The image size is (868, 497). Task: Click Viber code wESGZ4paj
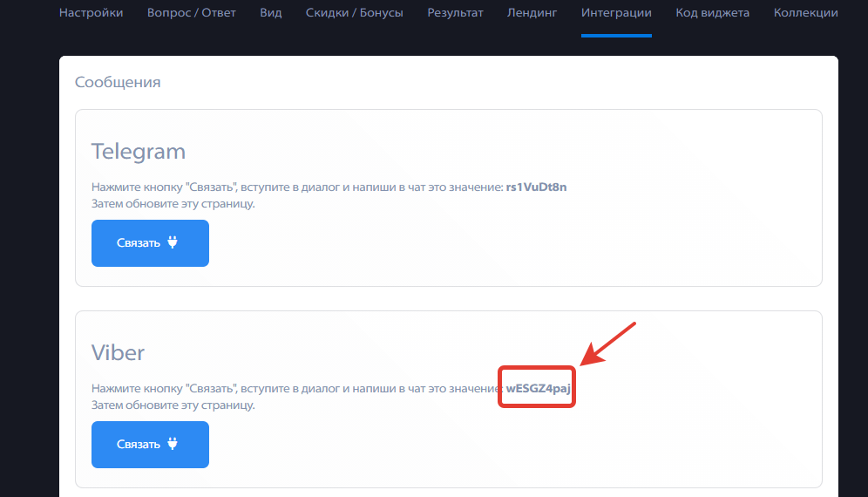[x=538, y=388]
